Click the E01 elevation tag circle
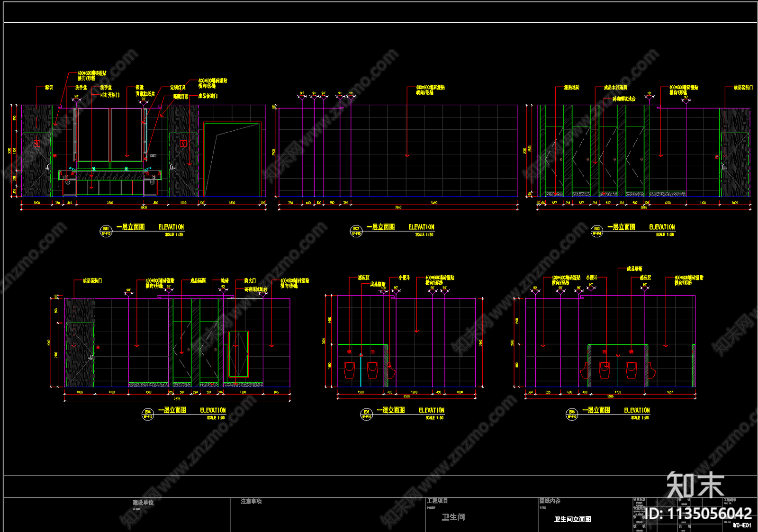Screen dimensions: 758x532 tap(106, 231)
